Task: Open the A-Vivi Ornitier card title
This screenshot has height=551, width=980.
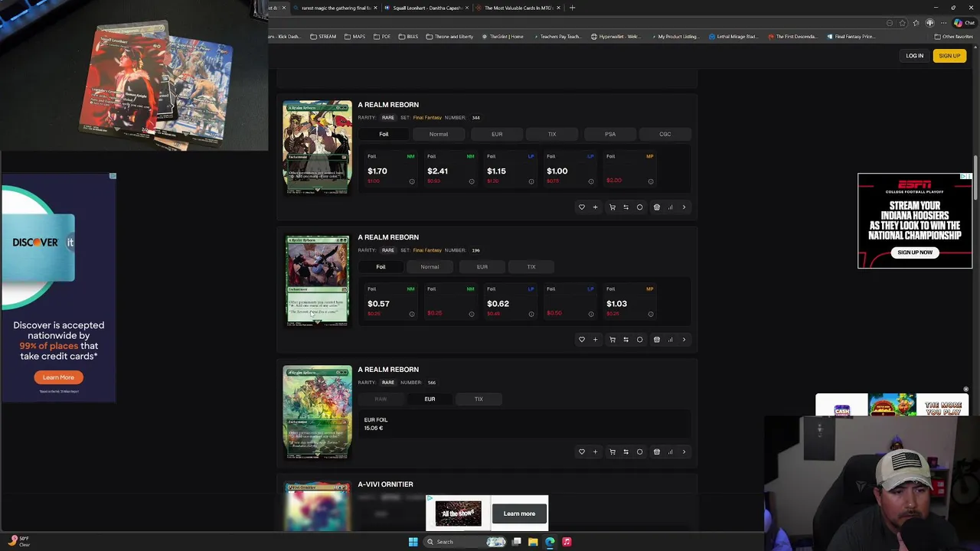Action: point(385,484)
